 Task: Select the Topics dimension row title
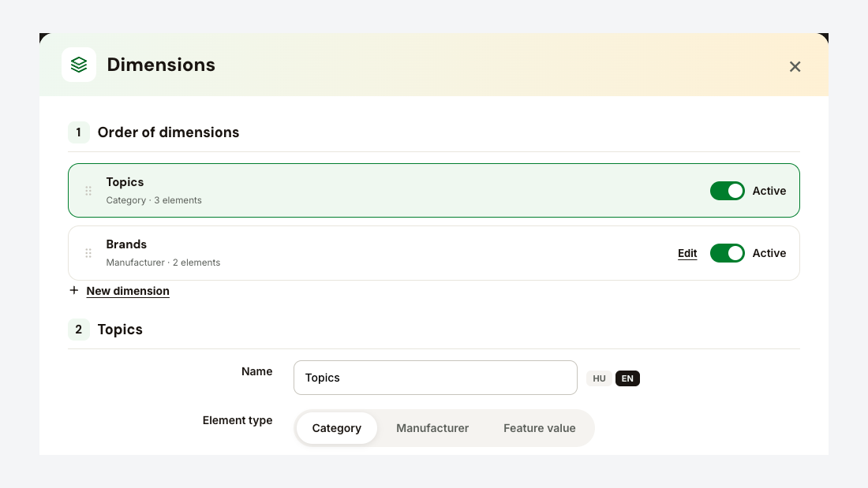[125, 182]
